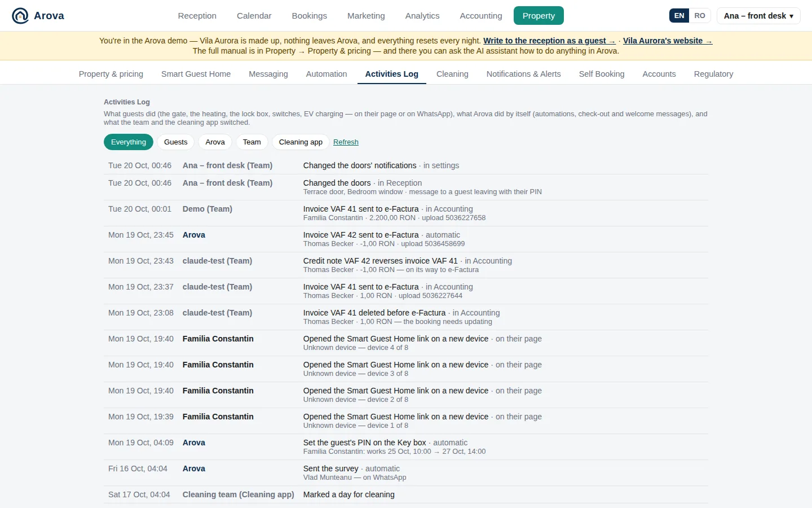Open the Calendar section
812x508 pixels.
(x=254, y=16)
